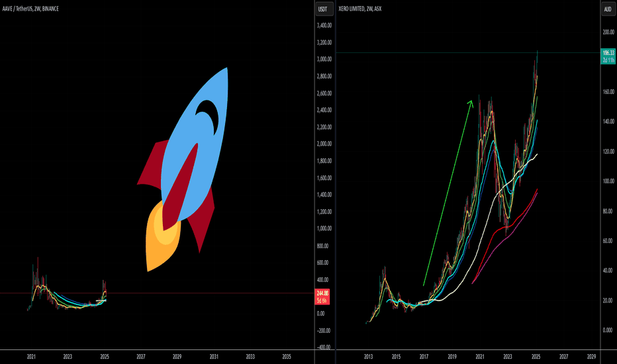Click 2017 on the XERO time axis
Viewport: 617px width, 364px height.
(424, 357)
